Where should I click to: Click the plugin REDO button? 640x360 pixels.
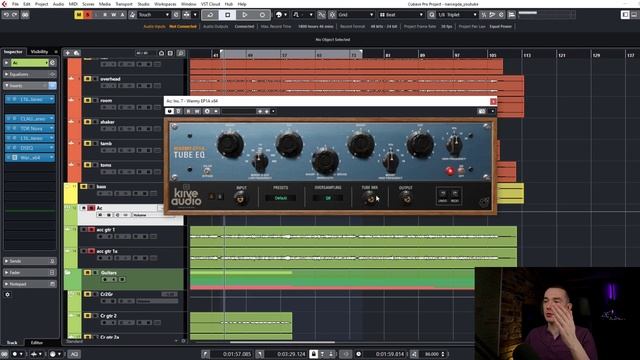(x=455, y=196)
